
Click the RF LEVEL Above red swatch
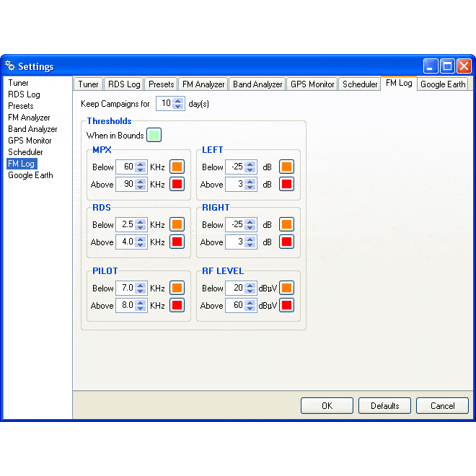[x=286, y=305]
